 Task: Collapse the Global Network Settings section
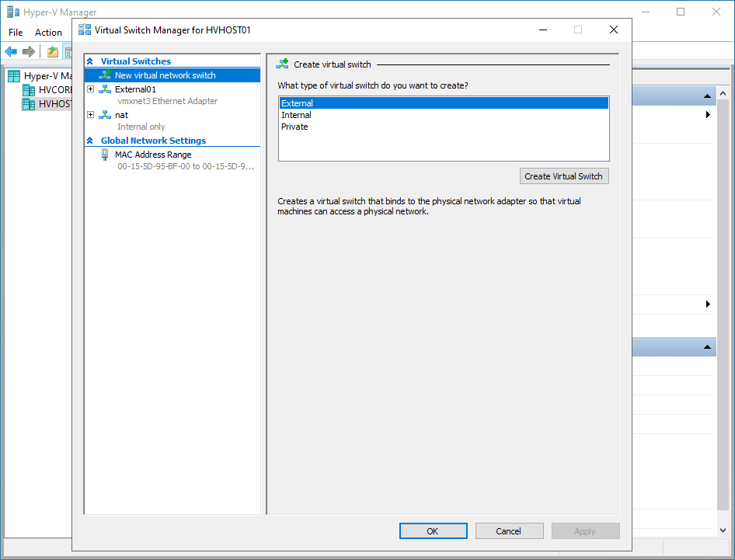pos(90,141)
